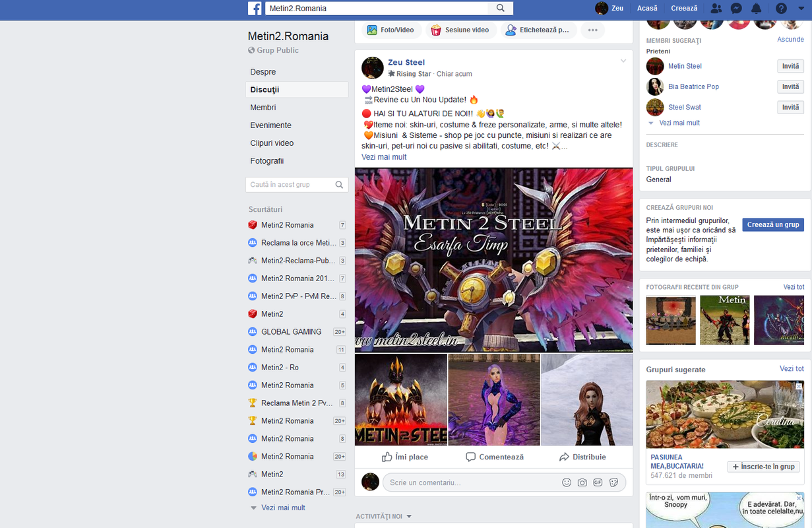This screenshot has width=812, height=528.
Task: Insert GIF in comment box
Action: click(598, 482)
